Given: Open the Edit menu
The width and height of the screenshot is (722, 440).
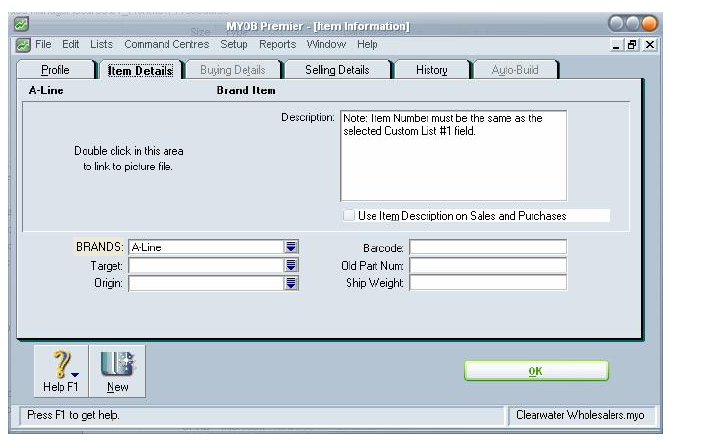Looking at the screenshot, I should pos(70,44).
